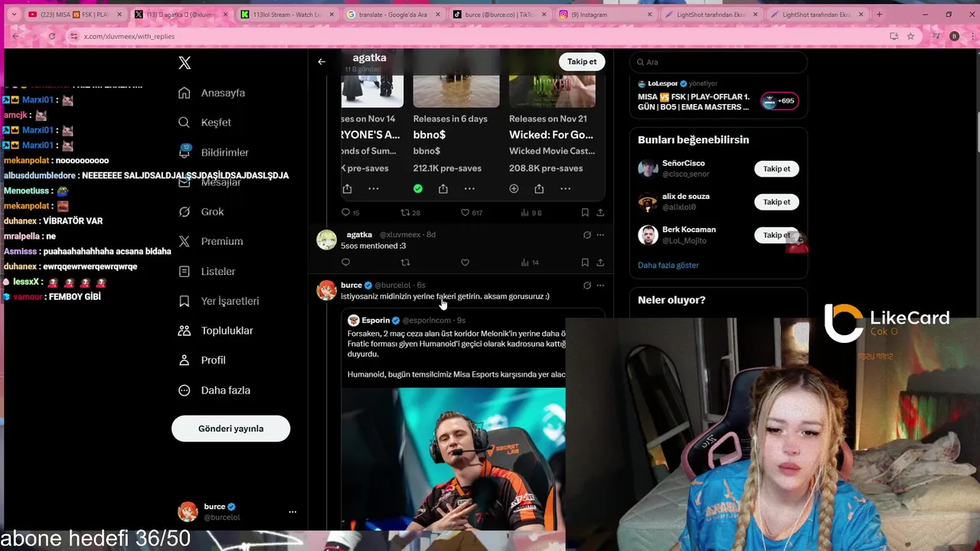The height and width of the screenshot is (551, 980).
Task: Click the X logo home icon
Action: 185,64
